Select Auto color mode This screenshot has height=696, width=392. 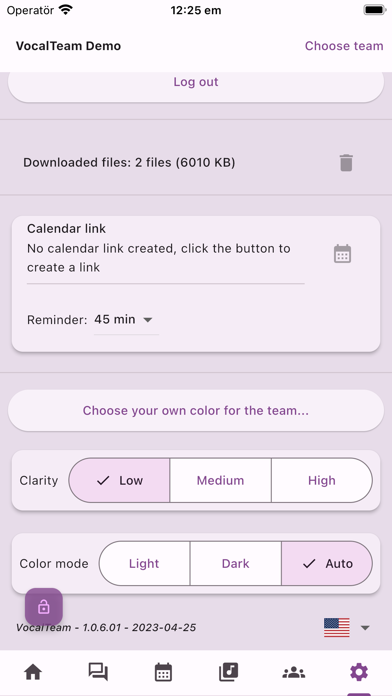click(x=327, y=563)
